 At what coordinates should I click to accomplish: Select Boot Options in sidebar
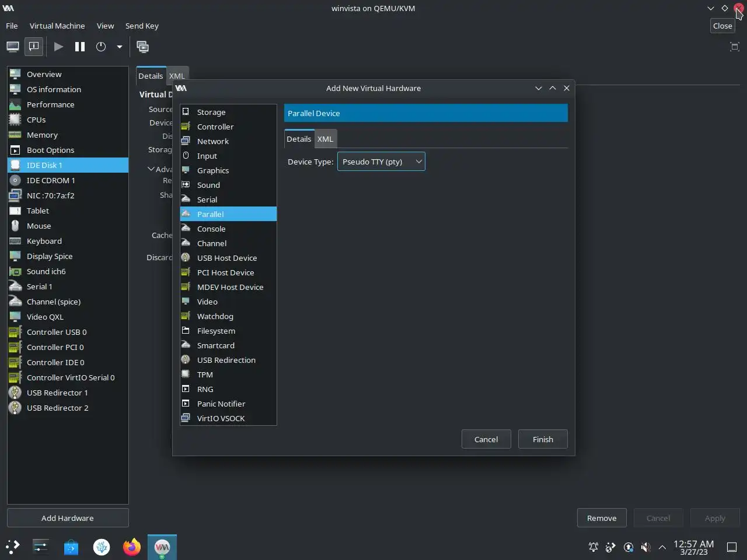(68, 150)
